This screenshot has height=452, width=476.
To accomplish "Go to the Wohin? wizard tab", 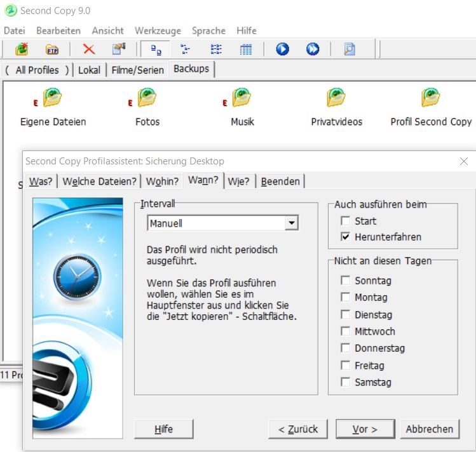I will [162, 181].
